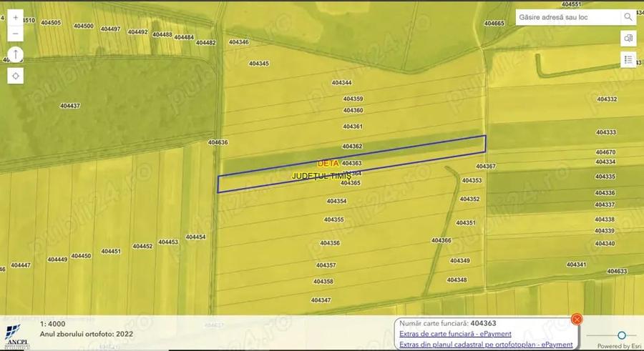This screenshot has width=644, height=351.
Task: Select parcel 404333 on the map
Action: (x=606, y=132)
